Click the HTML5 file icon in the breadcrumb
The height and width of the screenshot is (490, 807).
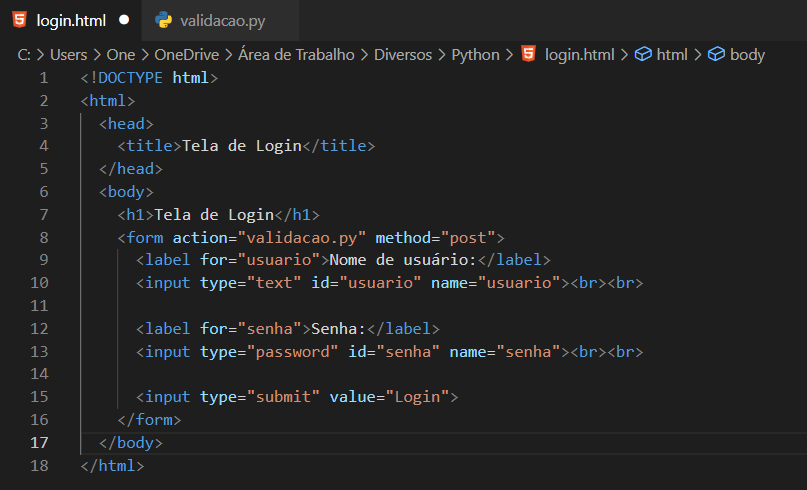point(529,54)
